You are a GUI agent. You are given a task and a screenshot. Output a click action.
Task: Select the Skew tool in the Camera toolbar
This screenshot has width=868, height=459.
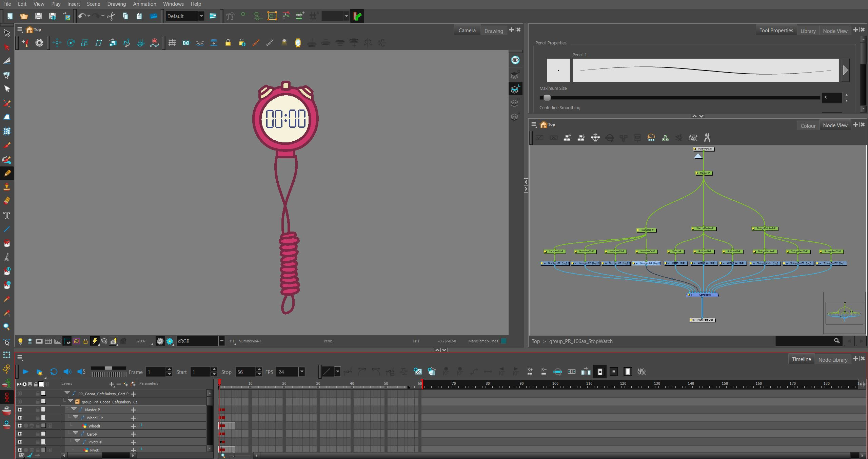coord(99,43)
